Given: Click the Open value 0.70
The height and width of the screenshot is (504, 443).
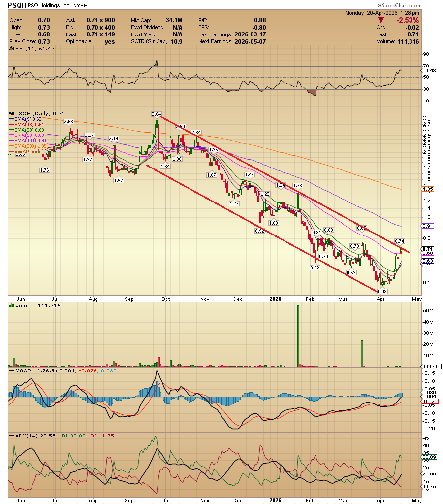Looking at the screenshot, I should [x=44, y=20].
